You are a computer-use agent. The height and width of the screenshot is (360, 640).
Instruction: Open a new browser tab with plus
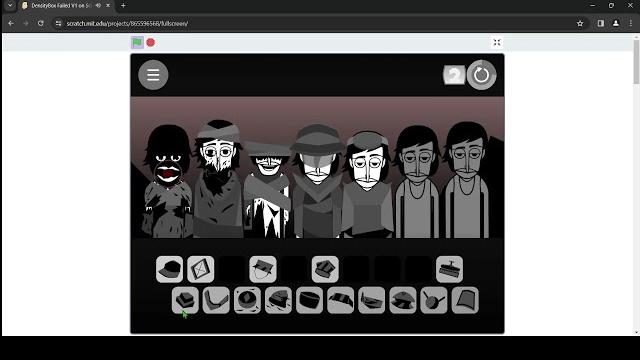click(x=123, y=6)
